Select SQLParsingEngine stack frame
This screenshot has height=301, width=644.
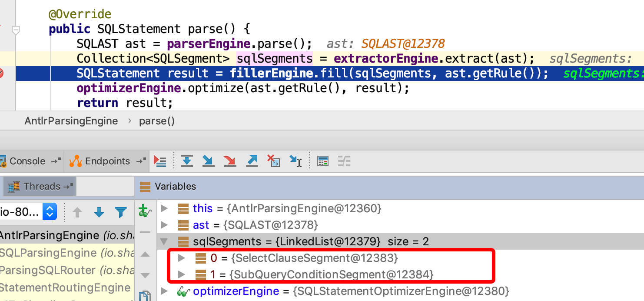coord(67,253)
